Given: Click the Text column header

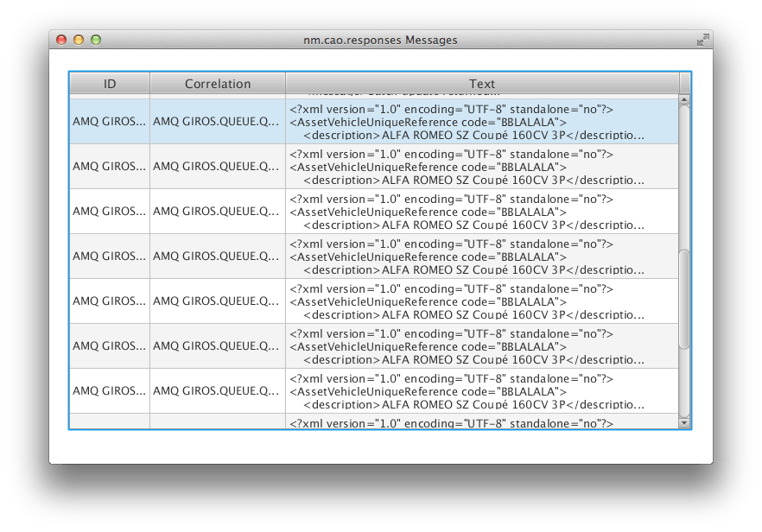Looking at the screenshot, I should tap(482, 84).
